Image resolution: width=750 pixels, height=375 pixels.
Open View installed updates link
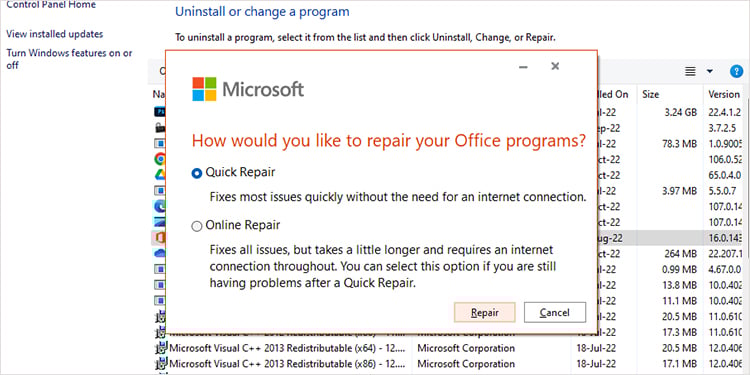point(55,34)
